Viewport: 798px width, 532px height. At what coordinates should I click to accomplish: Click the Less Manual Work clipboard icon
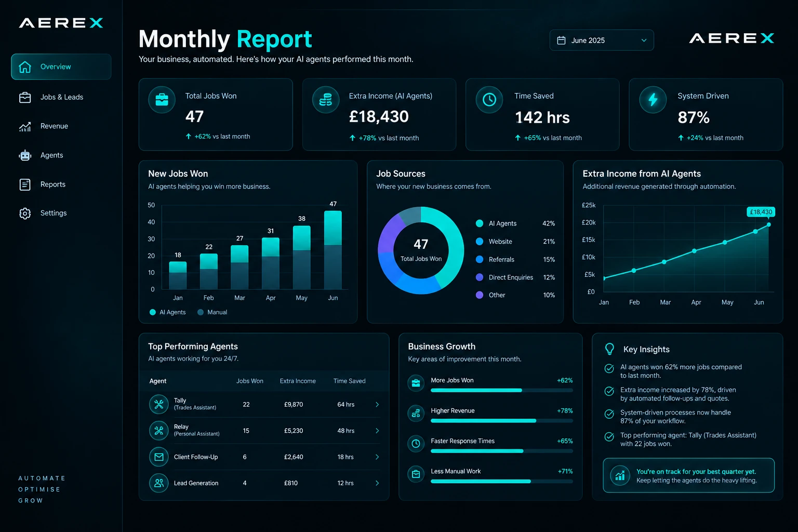coord(416,474)
